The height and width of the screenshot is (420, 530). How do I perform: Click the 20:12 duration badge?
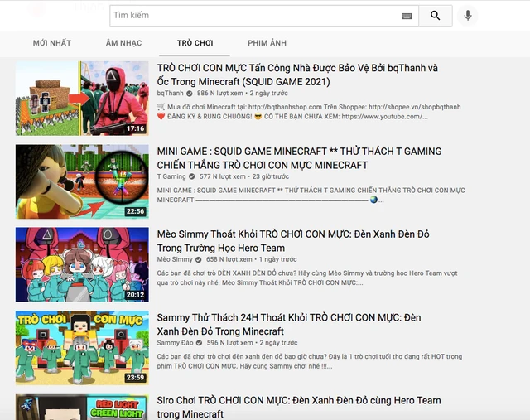(x=136, y=295)
